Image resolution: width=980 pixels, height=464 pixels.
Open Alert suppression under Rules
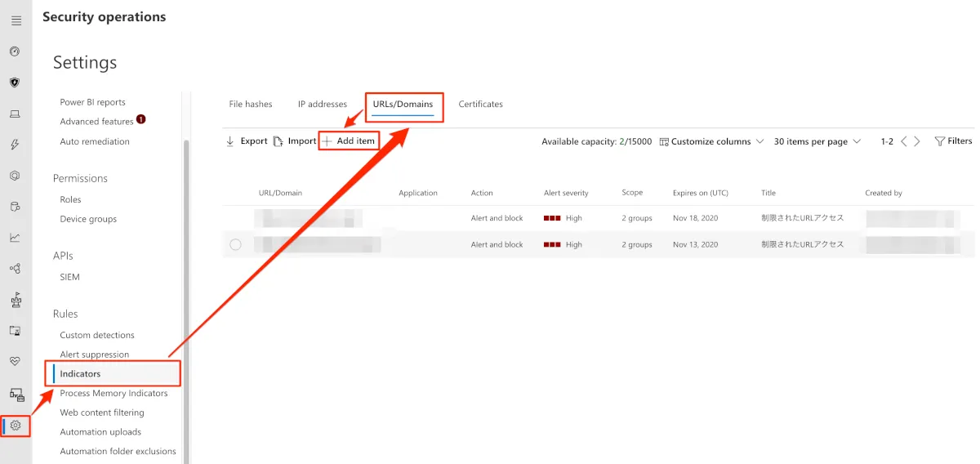94,355
